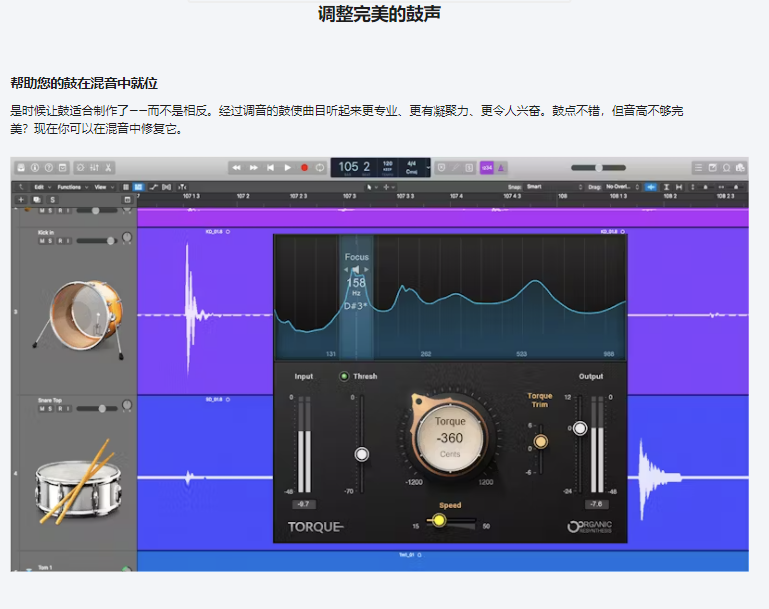Screen dimensions: 769x609
Task: Open the Edit menu in tracks area
Action: click(42, 187)
